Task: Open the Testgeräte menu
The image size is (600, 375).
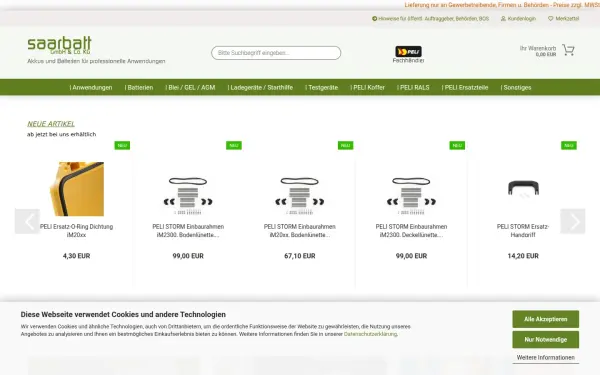Action: (321, 88)
